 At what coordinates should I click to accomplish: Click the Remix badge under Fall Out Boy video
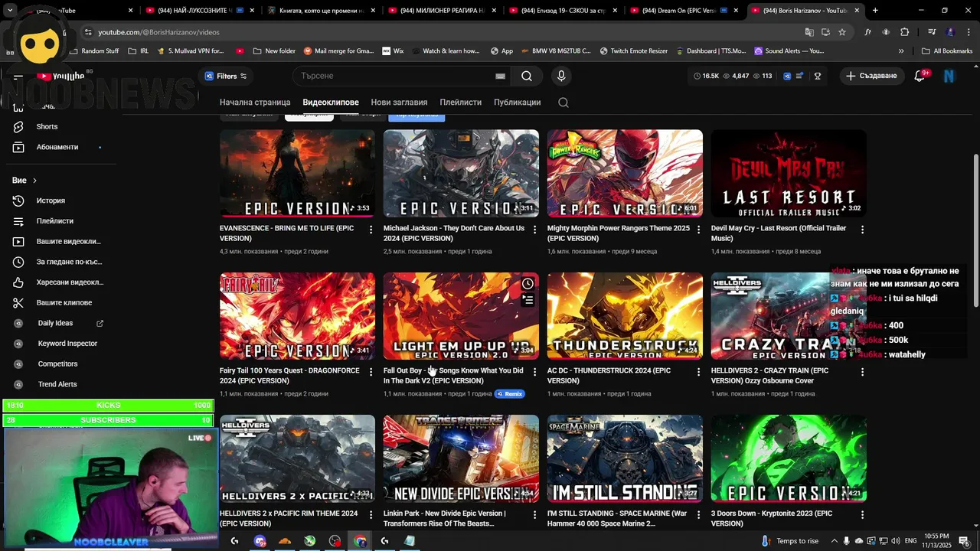click(510, 394)
